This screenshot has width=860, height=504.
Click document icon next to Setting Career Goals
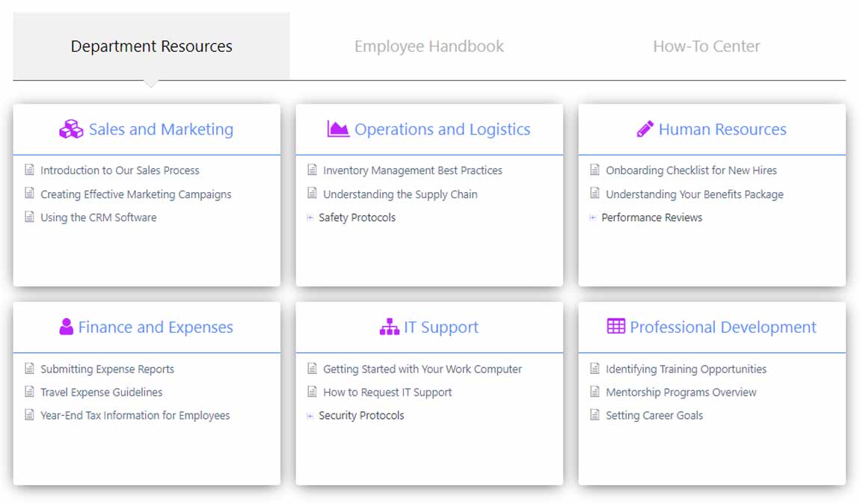(x=595, y=415)
